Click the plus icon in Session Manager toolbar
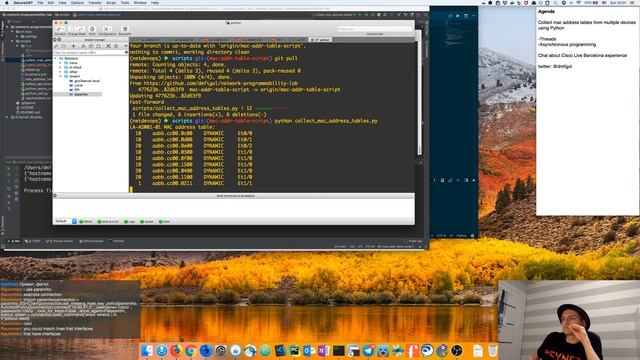640x360 pixels. [x=73, y=46]
